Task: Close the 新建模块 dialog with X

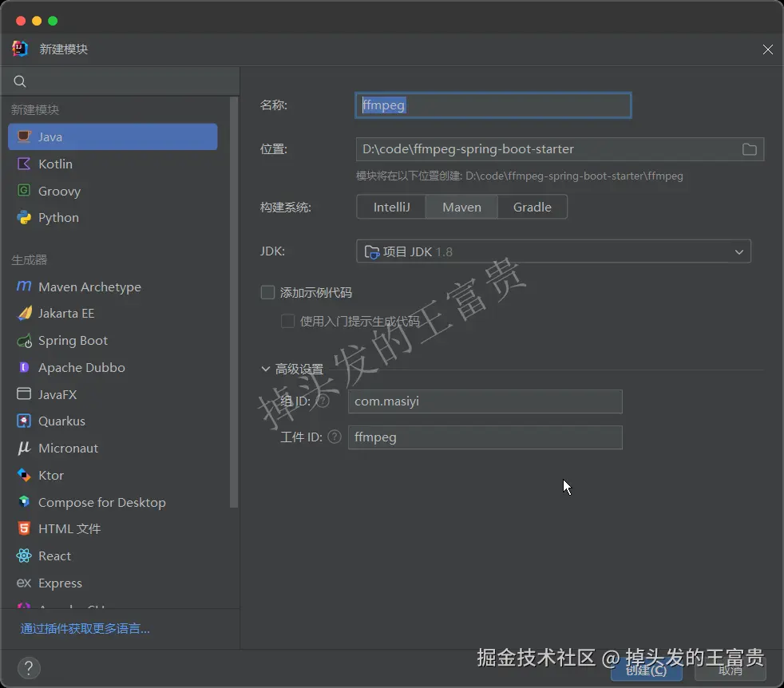Action: 767,49
